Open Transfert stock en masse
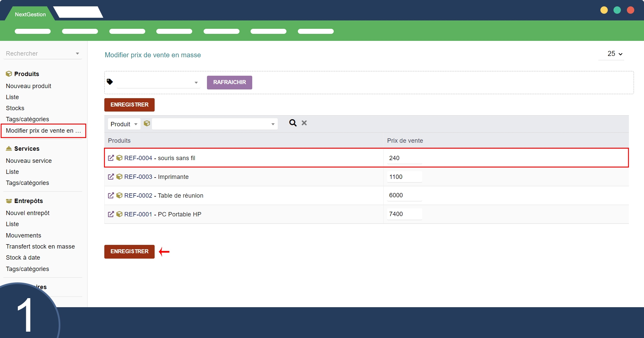Screen dimensions: 644x338 [x=40, y=247]
